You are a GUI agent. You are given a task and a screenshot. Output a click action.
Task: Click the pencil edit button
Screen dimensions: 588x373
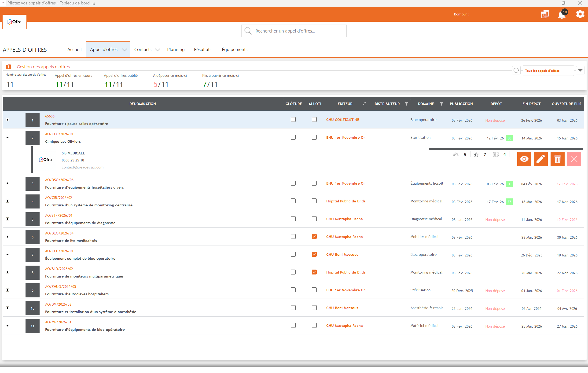(x=540, y=159)
